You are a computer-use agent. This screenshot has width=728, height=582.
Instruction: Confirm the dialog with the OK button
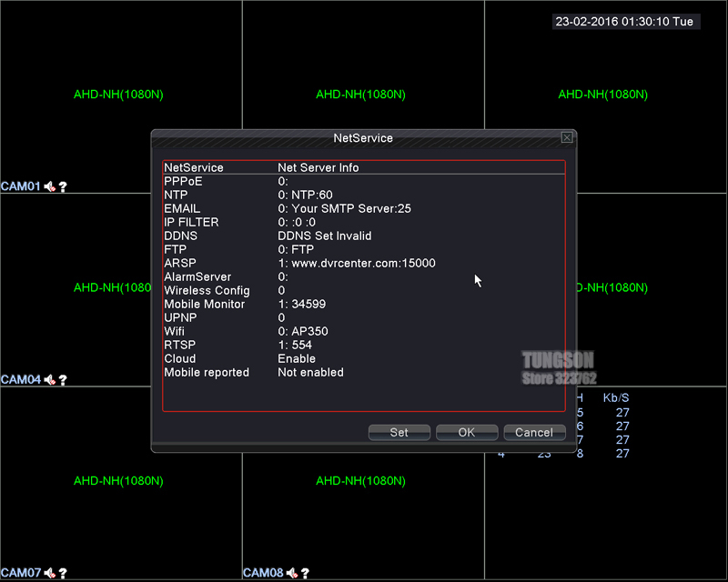pyautogui.click(x=467, y=433)
